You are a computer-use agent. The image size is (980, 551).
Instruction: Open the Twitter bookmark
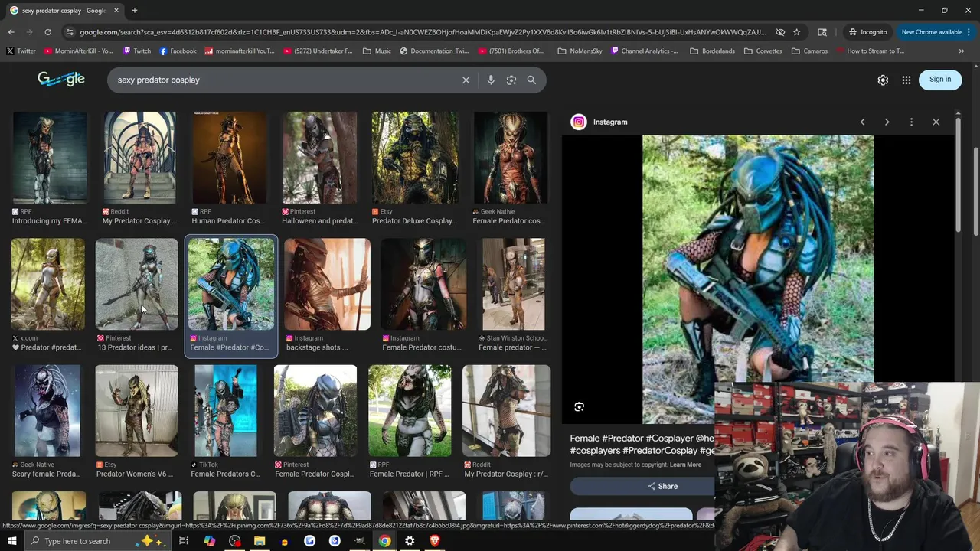click(21, 51)
